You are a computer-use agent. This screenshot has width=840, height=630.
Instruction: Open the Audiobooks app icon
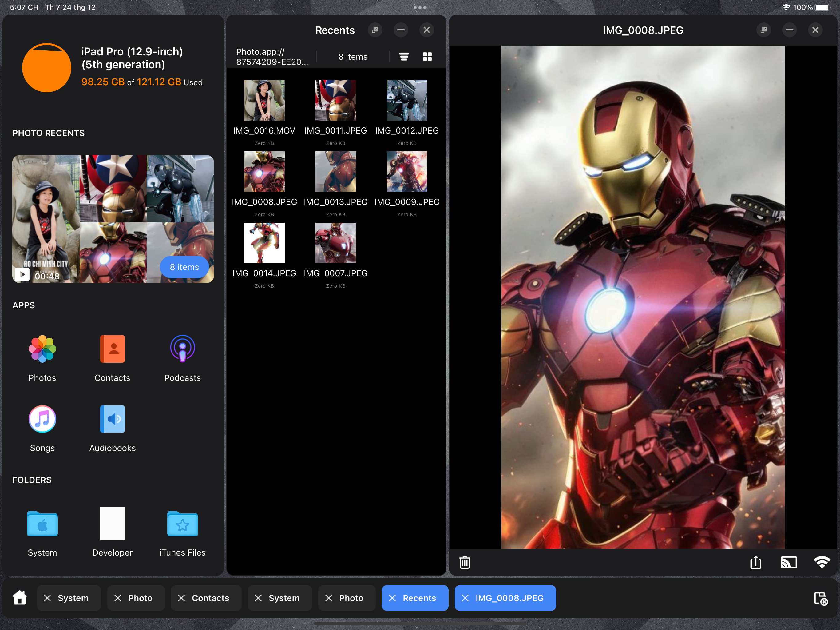pos(113,419)
